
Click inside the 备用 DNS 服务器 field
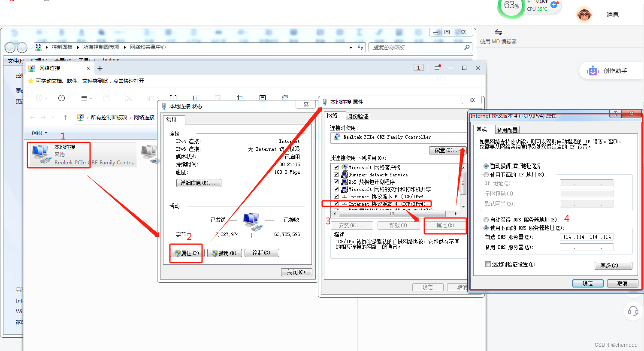586,247
